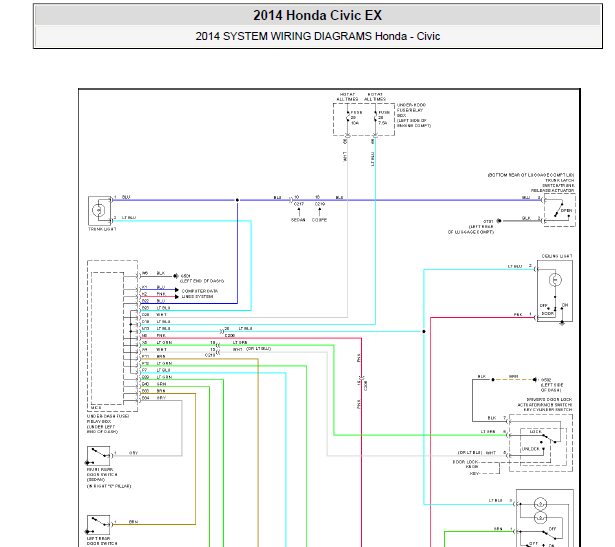Click the D28 WHT pin label
Viewport: 615px width, 547px height.
[154, 314]
